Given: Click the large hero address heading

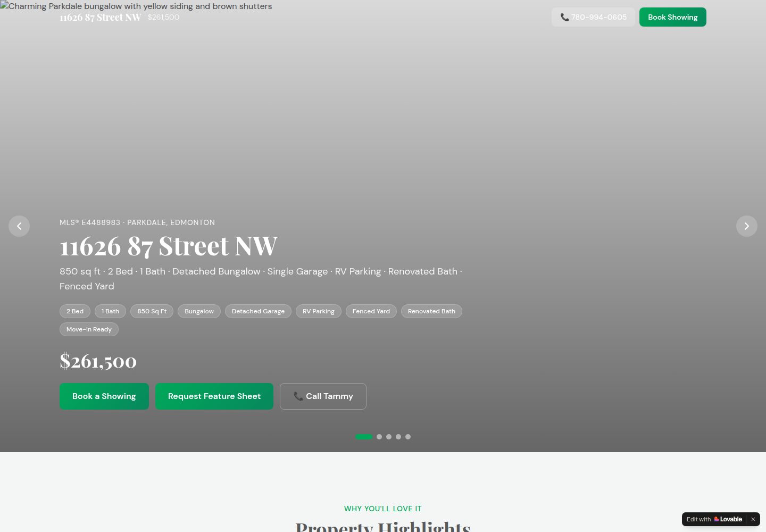Looking at the screenshot, I should (x=169, y=246).
